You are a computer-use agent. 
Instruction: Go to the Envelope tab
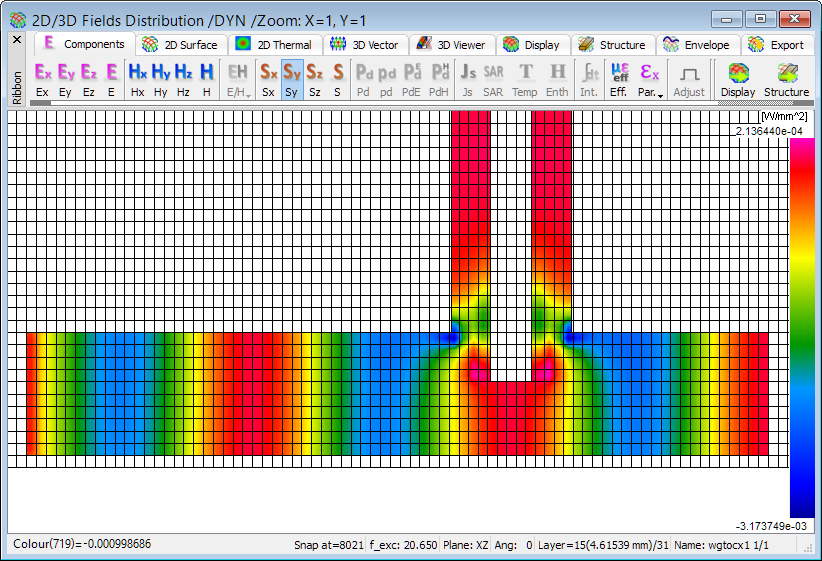pyautogui.click(x=702, y=45)
